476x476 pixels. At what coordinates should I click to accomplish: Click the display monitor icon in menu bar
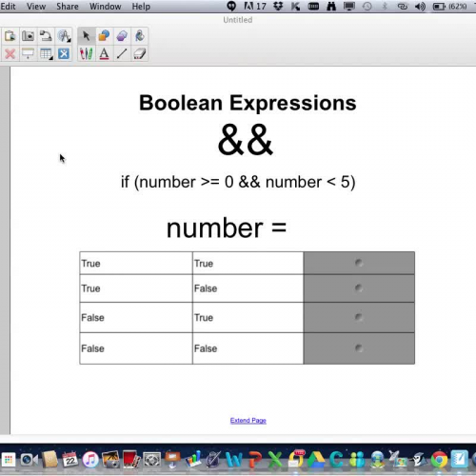click(x=349, y=7)
